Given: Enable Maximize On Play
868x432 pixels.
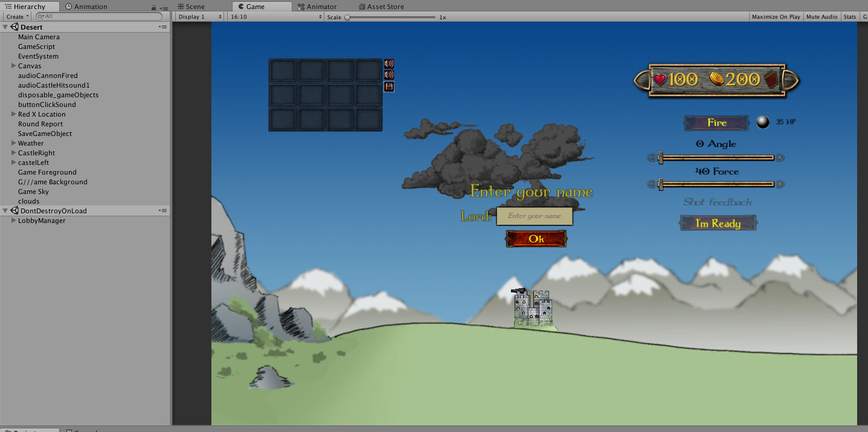Looking at the screenshot, I should (x=775, y=16).
